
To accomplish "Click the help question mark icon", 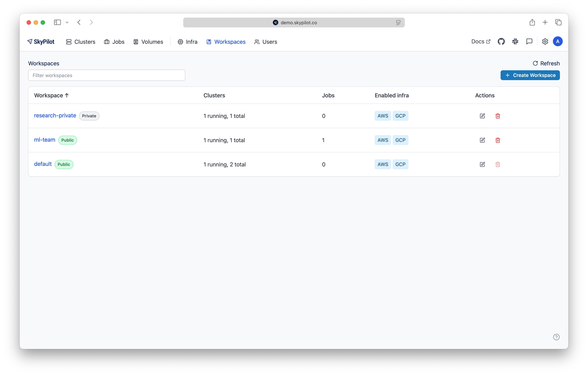I will pyautogui.click(x=556, y=337).
